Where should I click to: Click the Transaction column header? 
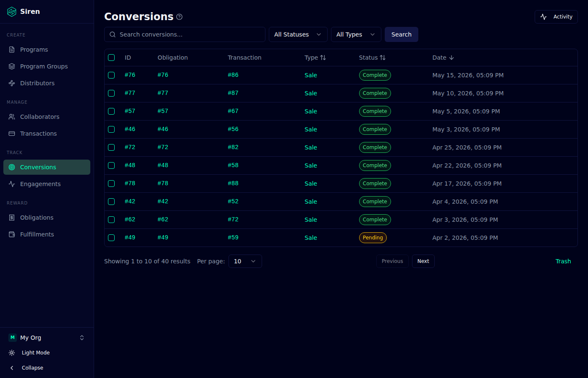(x=244, y=58)
